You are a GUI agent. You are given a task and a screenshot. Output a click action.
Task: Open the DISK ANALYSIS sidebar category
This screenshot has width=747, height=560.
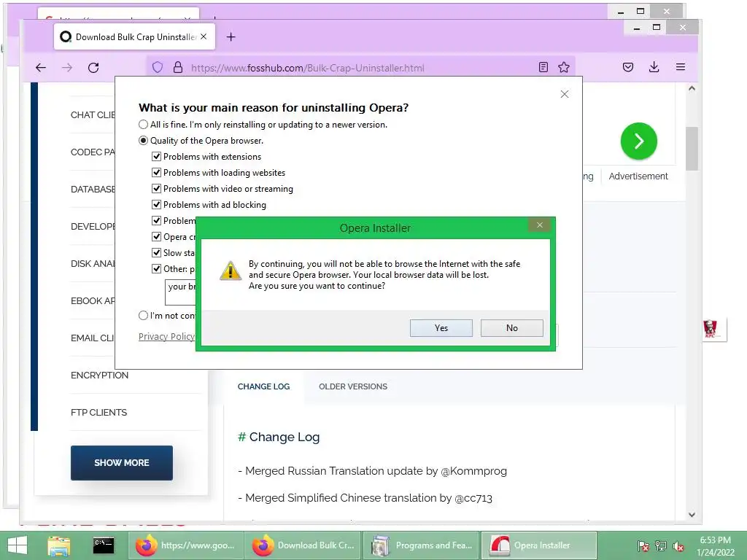click(93, 264)
